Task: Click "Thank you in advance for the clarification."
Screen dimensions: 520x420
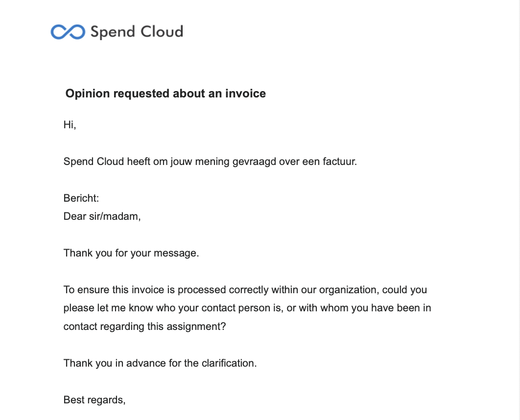Action: tap(160, 363)
